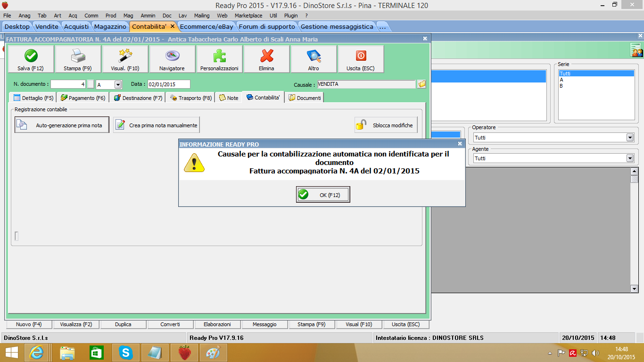The width and height of the screenshot is (644, 362).
Task: Switch to Ready Pro strawberry taskbar icon
Action: 184,352
